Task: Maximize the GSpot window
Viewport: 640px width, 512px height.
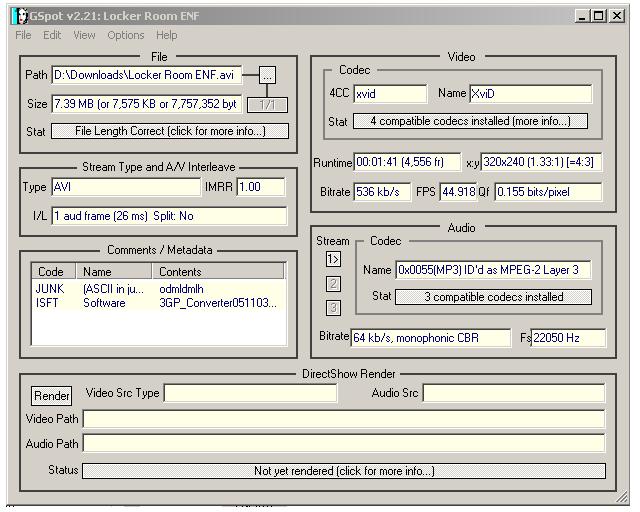Action: [x=599, y=16]
